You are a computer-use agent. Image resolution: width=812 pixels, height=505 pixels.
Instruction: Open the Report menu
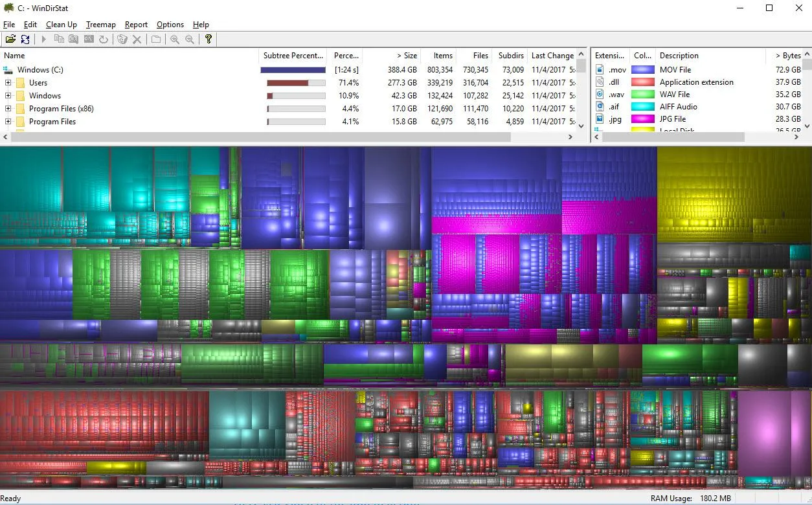click(137, 25)
